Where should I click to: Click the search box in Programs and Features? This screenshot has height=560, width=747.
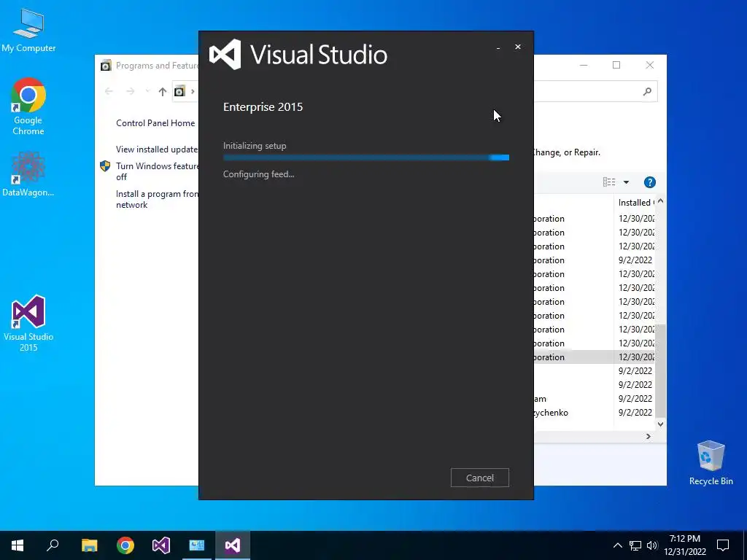[x=595, y=91]
